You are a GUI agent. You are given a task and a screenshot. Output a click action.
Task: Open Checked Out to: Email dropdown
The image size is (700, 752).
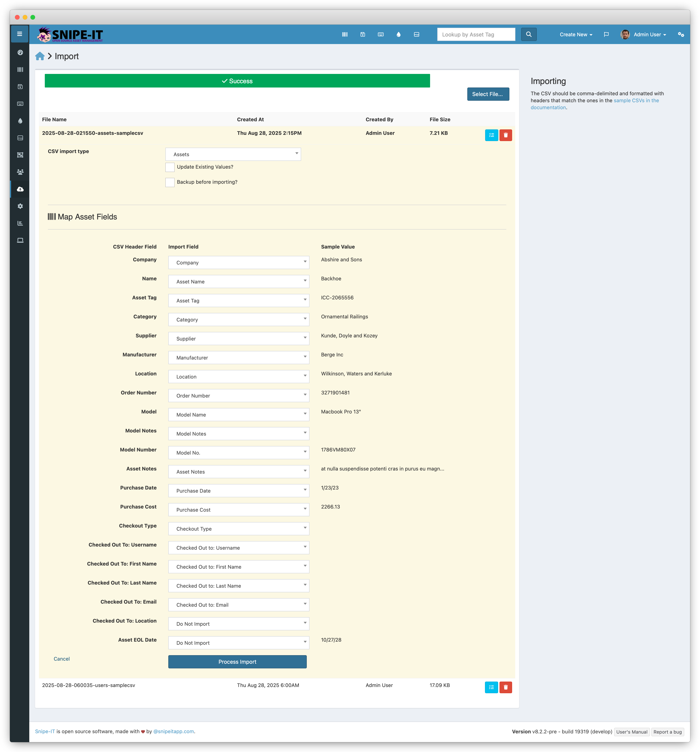(x=239, y=605)
